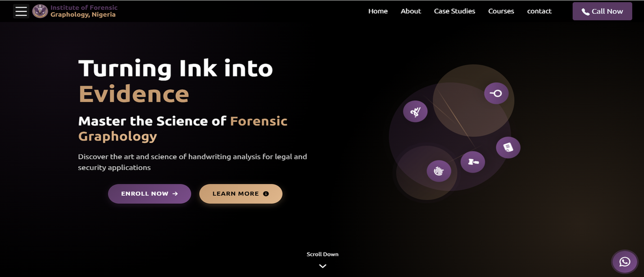Open the hamburger navigation menu
The image size is (644, 277).
coord(21,11)
